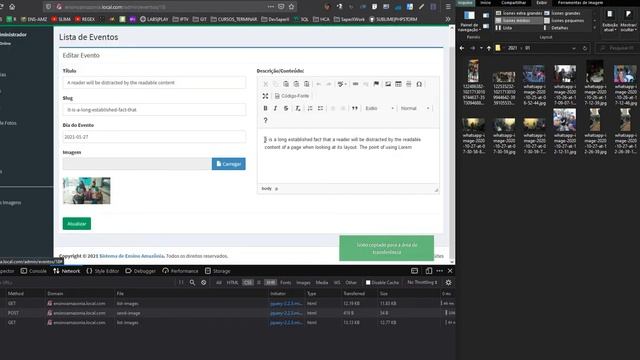
Task: Open the Compartilhar ribbon tab in Explorer
Action: (513, 2)
